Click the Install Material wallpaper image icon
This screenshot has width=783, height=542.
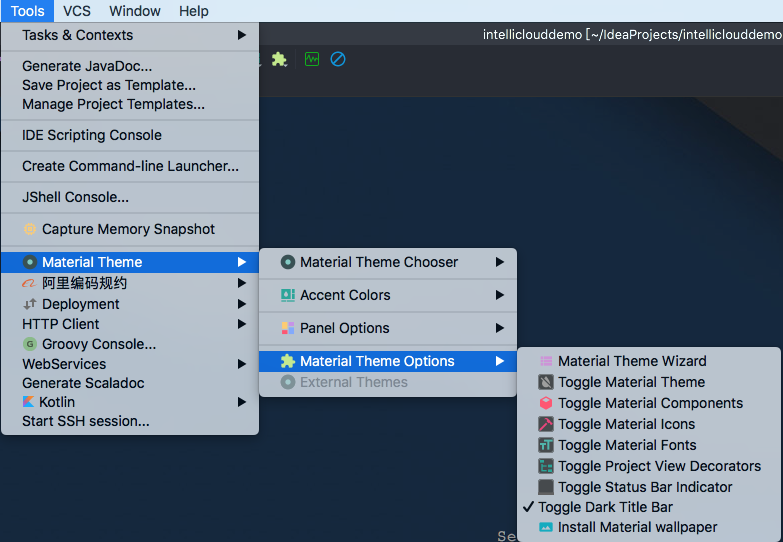pyautogui.click(x=546, y=527)
